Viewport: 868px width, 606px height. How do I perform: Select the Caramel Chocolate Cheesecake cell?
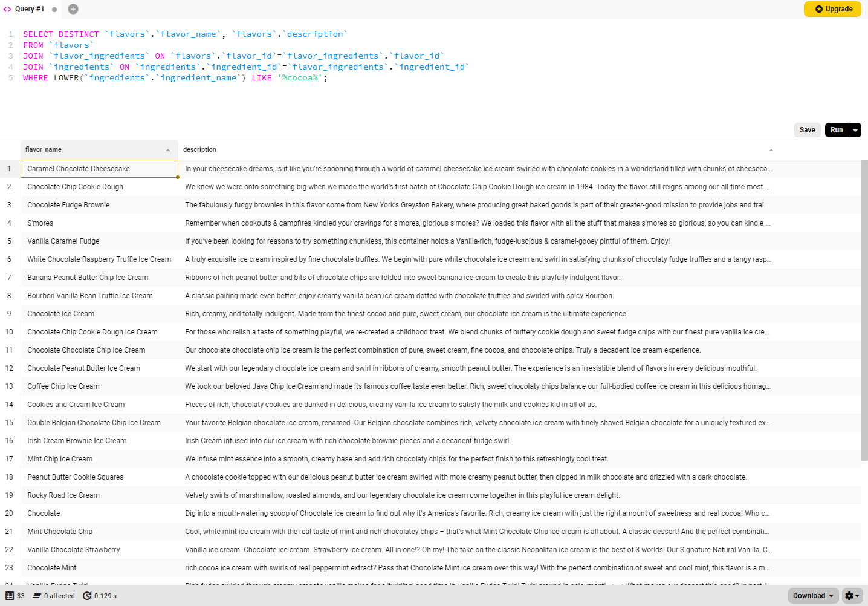[99, 169]
